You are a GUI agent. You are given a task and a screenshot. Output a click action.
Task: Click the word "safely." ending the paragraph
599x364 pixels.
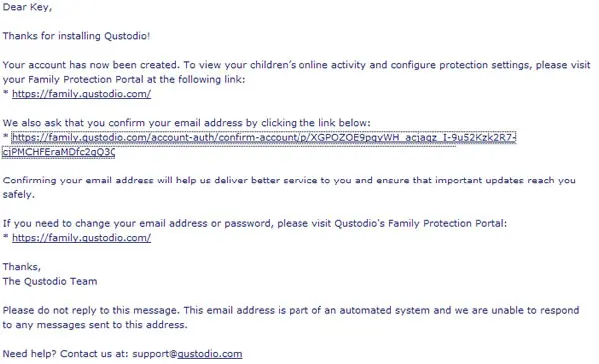[19, 195]
